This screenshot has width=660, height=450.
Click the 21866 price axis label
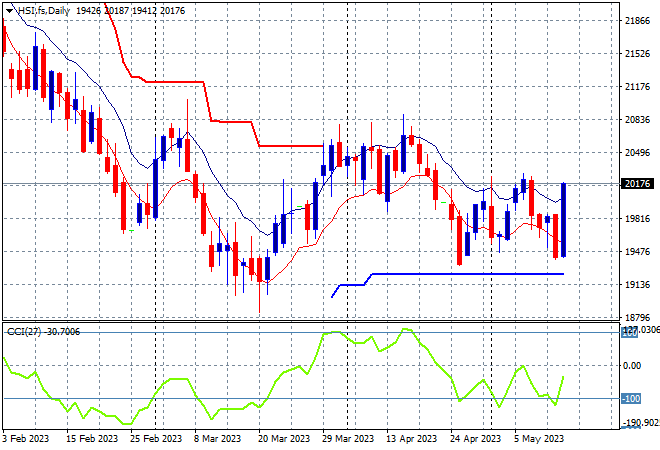[637, 21]
